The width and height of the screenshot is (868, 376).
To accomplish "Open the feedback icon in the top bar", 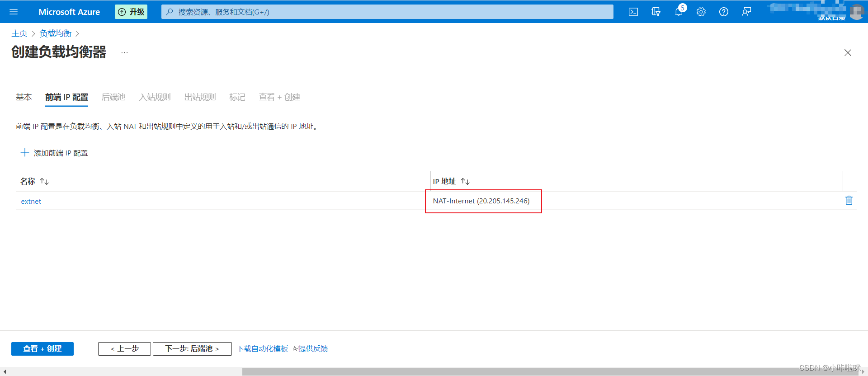I will pos(746,12).
